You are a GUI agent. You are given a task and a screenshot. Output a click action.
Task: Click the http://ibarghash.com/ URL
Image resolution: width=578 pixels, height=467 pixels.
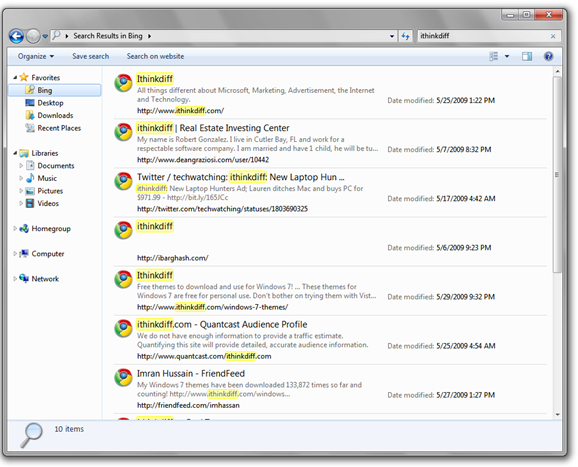pyautogui.click(x=173, y=258)
